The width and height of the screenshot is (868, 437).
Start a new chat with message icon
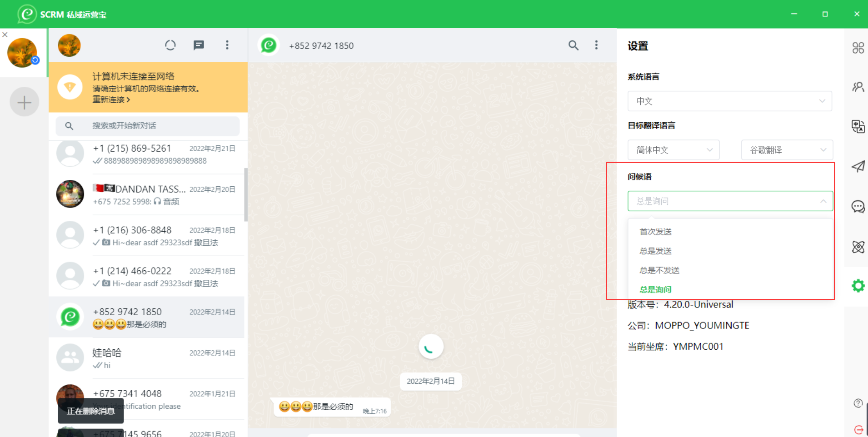199,45
